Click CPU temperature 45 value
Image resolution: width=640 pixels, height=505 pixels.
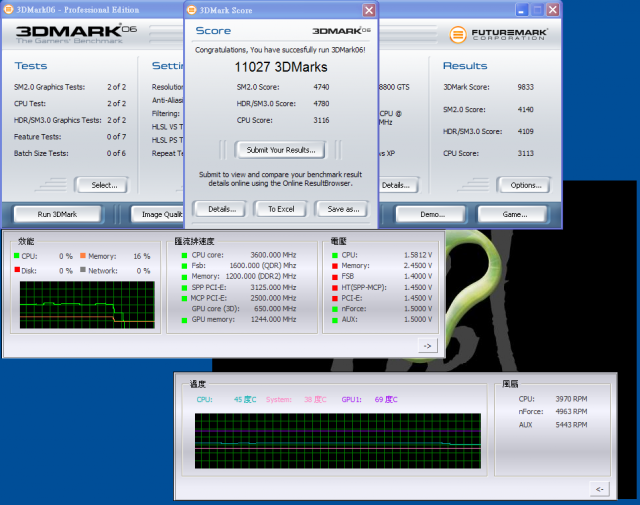tap(245, 399)
